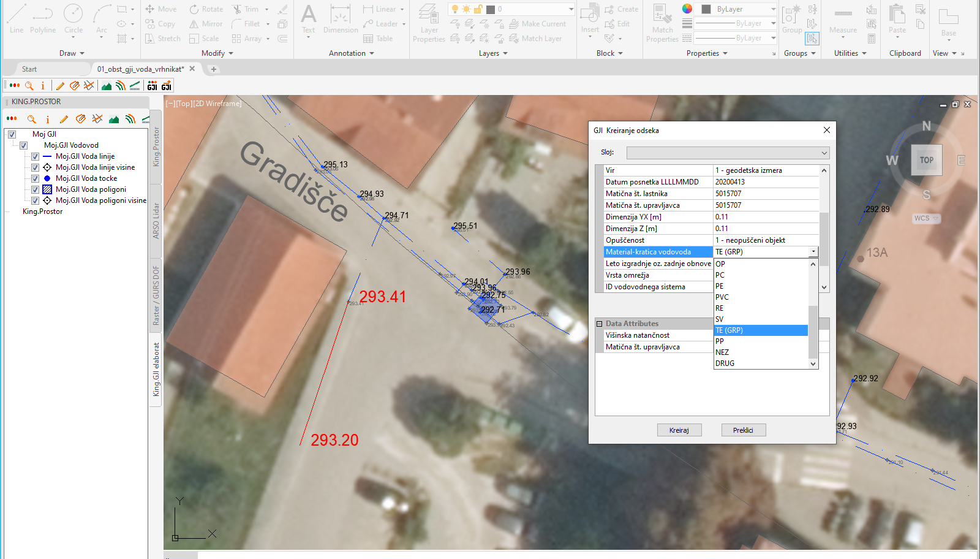Viewport: 980px width, 559px height.
Task: Open the King.Prostor vertical side tab
Action: [156, 147]
